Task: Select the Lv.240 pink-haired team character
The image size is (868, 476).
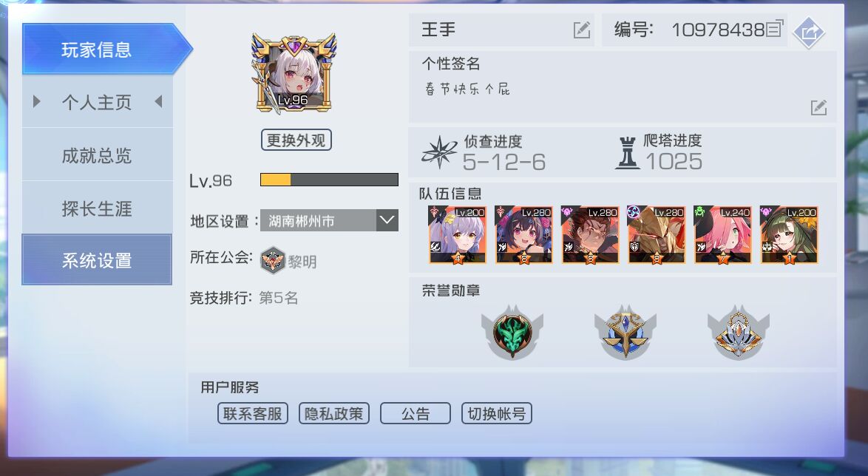Action: [722, 235]
